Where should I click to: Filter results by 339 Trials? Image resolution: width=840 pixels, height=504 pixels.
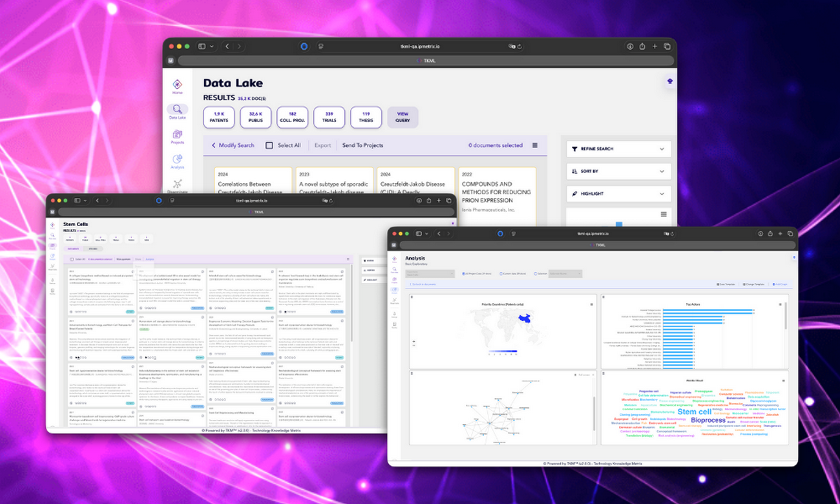pos(329,117)
